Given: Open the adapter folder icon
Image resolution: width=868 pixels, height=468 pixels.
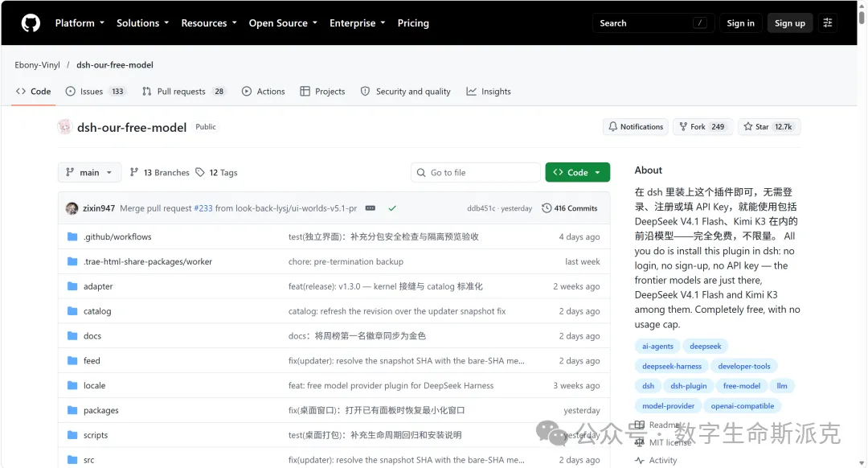Looking at the screenshot, I should (72, 286).
